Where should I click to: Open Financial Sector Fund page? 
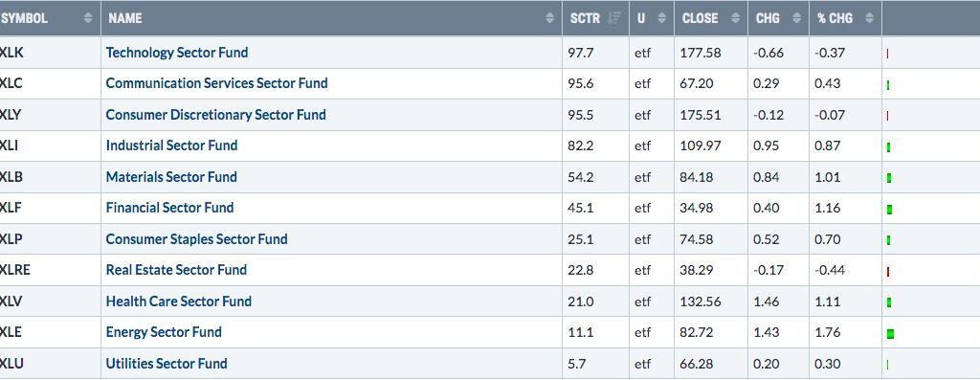169,208
